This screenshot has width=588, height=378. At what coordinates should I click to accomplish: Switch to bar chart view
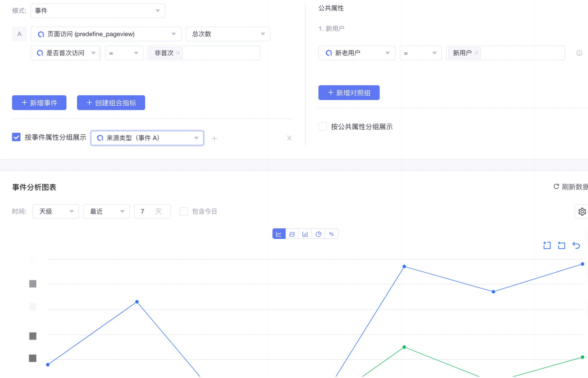coord(305,234)
